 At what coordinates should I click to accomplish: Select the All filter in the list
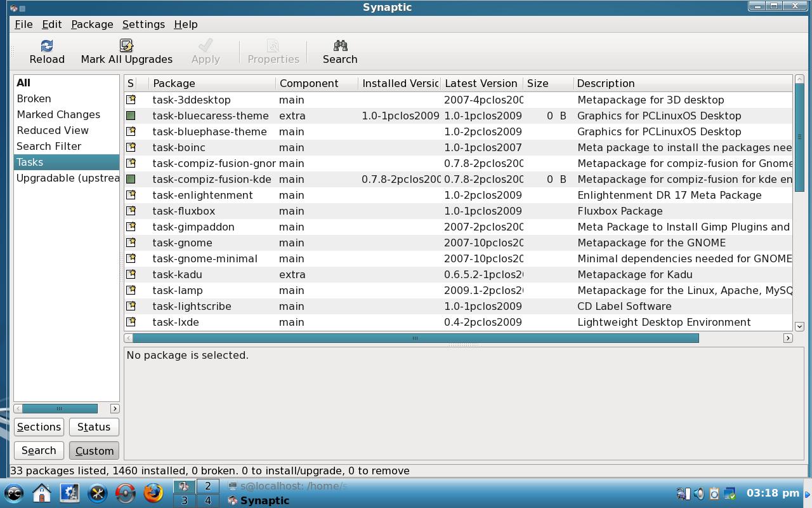pyautogui.click(x=67, y=83)
